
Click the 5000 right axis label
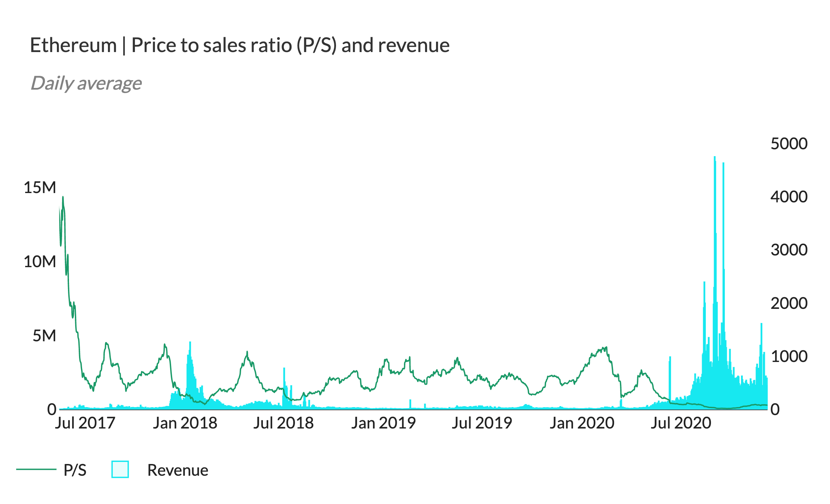789,143
